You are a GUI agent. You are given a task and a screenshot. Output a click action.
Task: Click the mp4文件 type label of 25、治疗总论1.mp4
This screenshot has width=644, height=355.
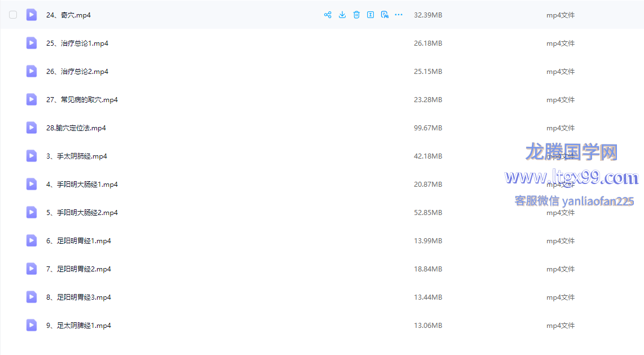(x=560, y=43)
